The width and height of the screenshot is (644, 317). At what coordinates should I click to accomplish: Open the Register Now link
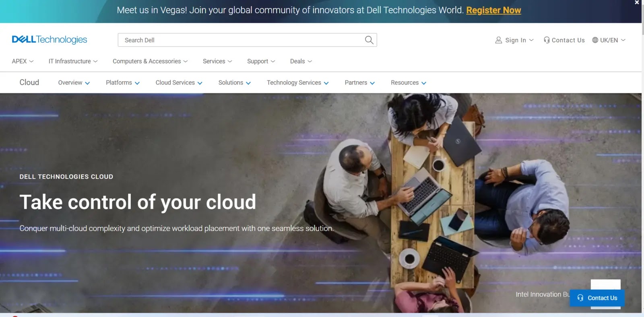(x=493, y=10)
